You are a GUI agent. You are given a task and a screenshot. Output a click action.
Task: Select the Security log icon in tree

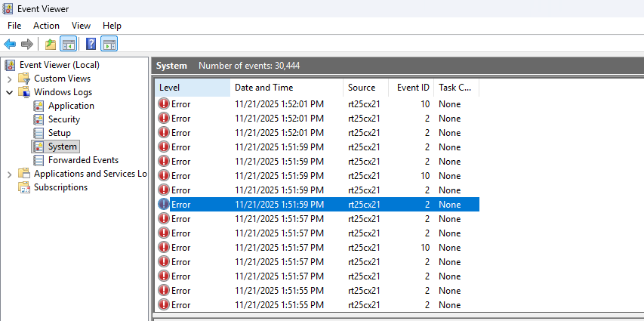pos(39,119)
